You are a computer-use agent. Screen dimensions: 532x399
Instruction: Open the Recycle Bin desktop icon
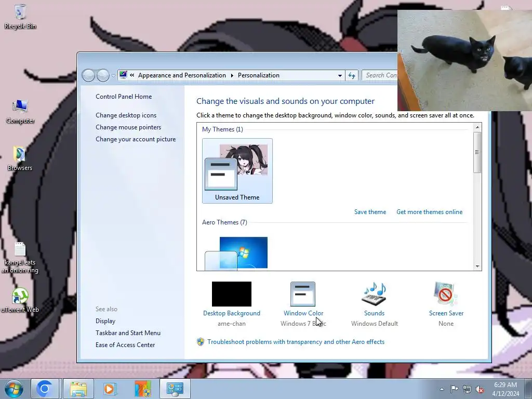tap(20, 17)
